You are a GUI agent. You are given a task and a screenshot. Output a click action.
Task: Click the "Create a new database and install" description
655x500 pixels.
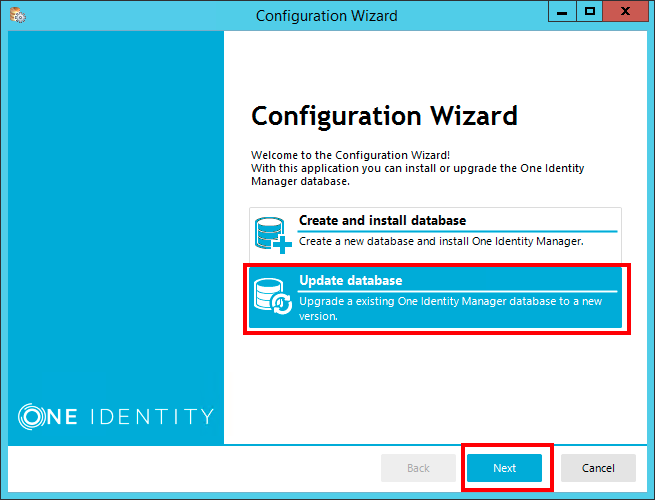tap(441, 241)
